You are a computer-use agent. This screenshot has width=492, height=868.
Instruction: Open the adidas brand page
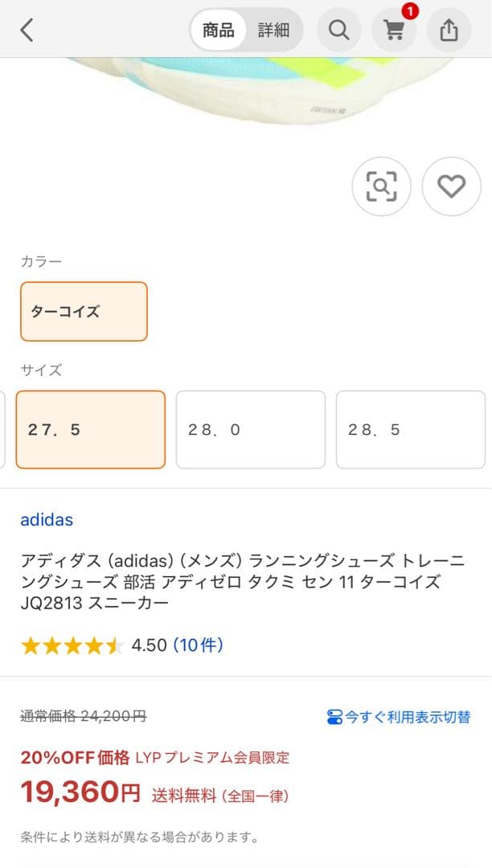(x=47, y=520)
